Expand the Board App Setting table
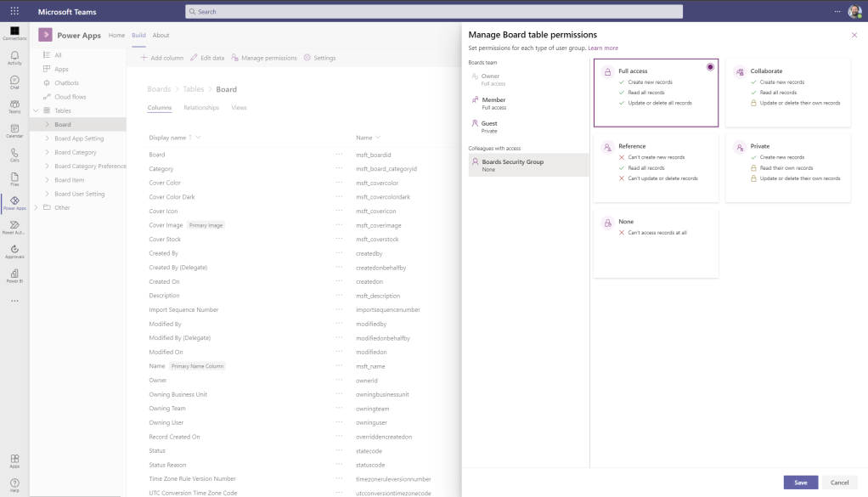 coord(48,138)
